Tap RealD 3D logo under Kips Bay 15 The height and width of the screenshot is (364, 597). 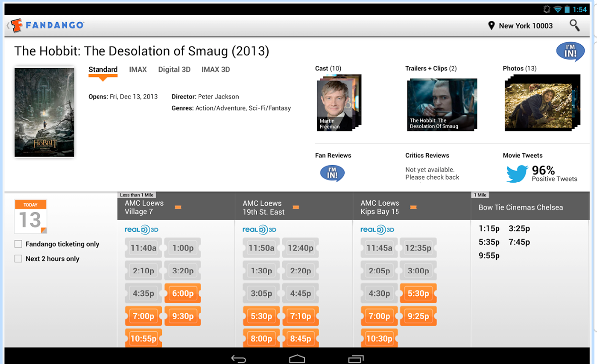tap(377, 230)
